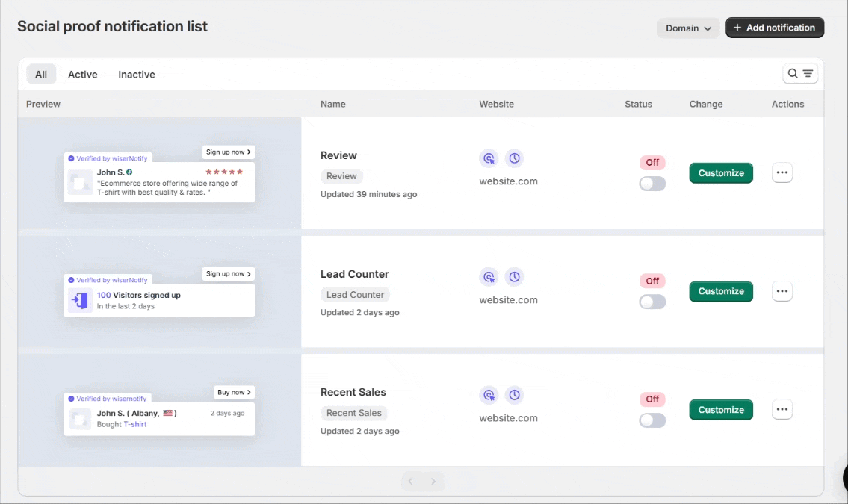Click Sign up now in Lead Counter preview
Screen dimensions: 848x504
point(228,274)
